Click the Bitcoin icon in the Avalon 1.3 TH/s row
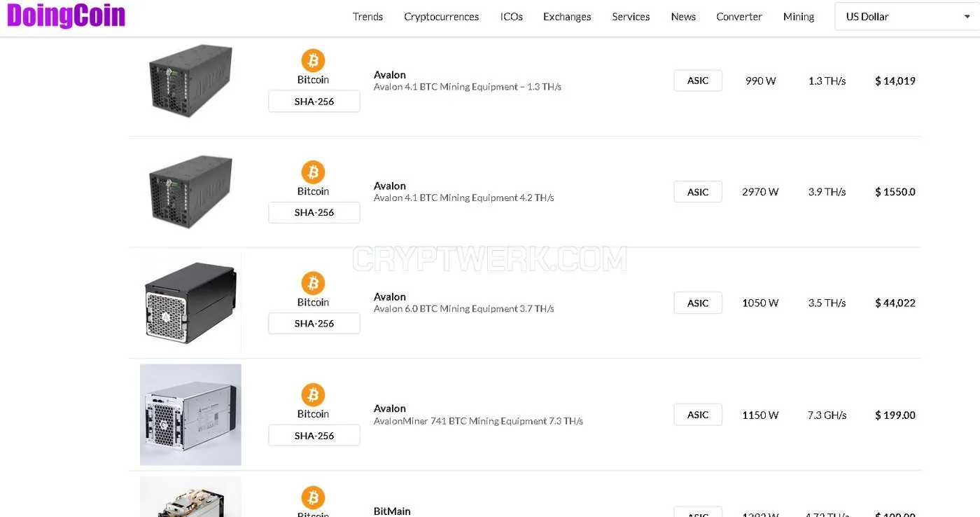Screen dimensions: 980x517 pyautogui.click(x=313, y=60)
